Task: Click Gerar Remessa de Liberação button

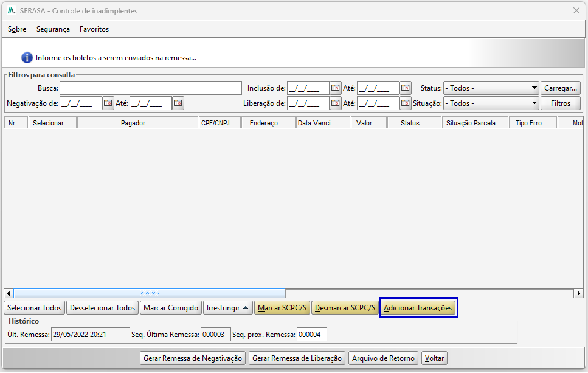Action: [297, 358]
